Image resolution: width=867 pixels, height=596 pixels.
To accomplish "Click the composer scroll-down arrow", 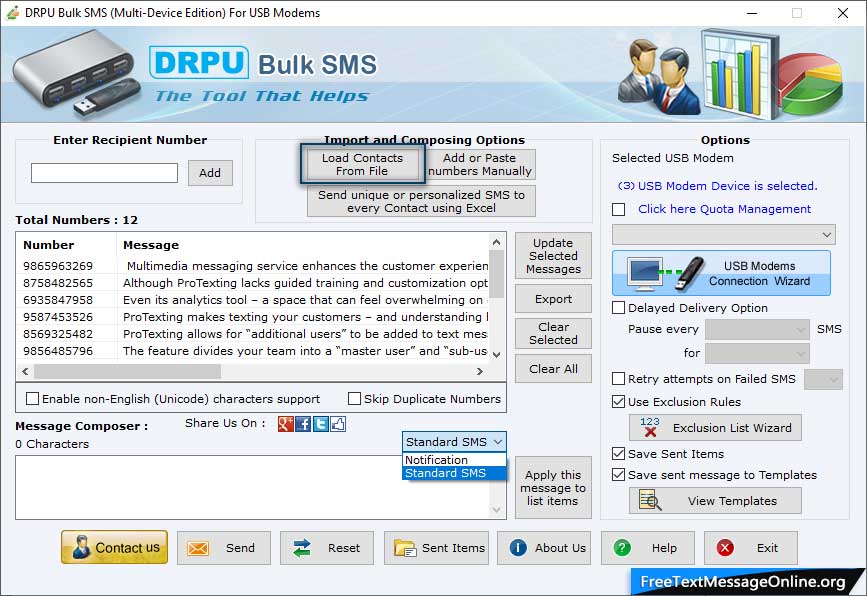I will [497, 510].
